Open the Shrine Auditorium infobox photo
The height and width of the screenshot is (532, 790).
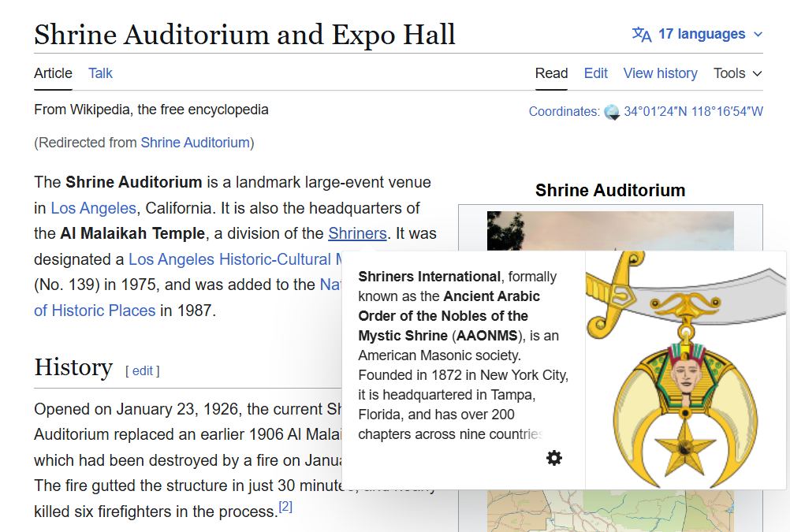pos(610,231)
